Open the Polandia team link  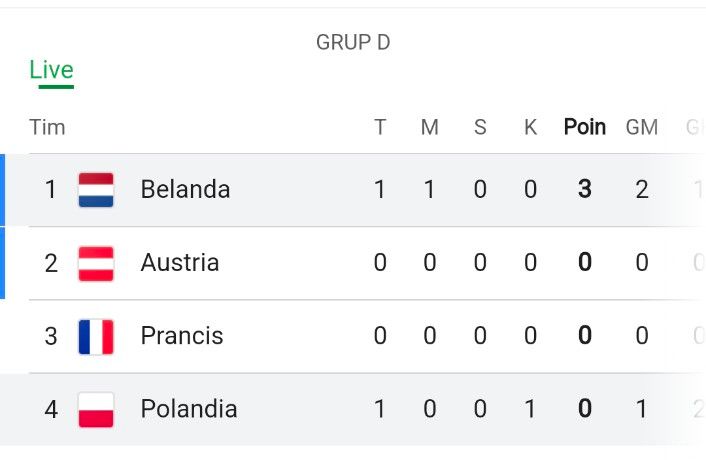(x=189, y=409)
